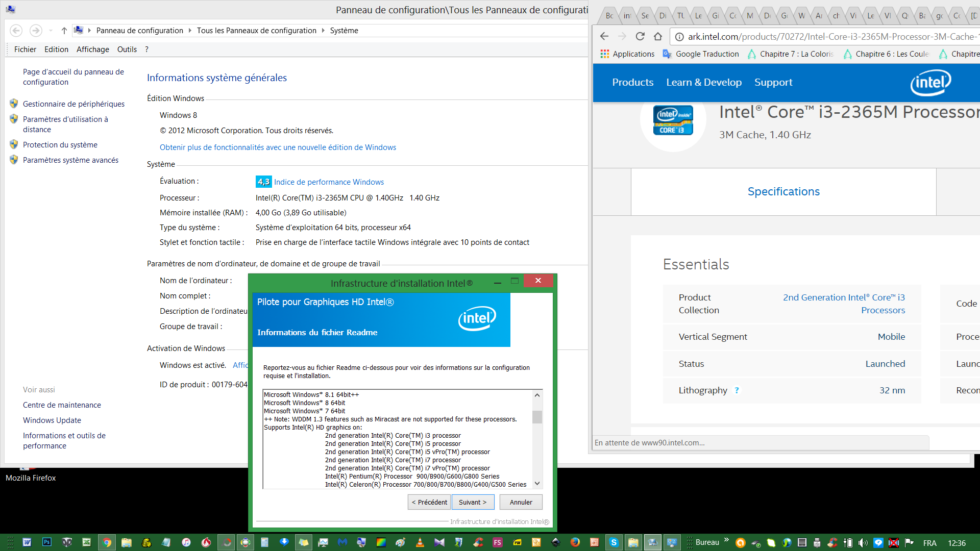The image size is (980, 551).
Task: Open Photoshop from the taskbar
Action: tap(47, 542)
